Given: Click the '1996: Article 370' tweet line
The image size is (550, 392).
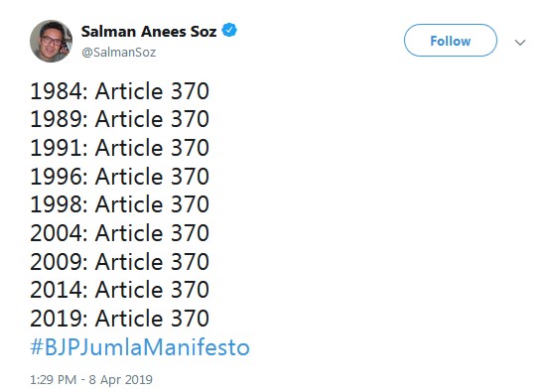Looking at the screenshot, I should click(x=119, y=176).
